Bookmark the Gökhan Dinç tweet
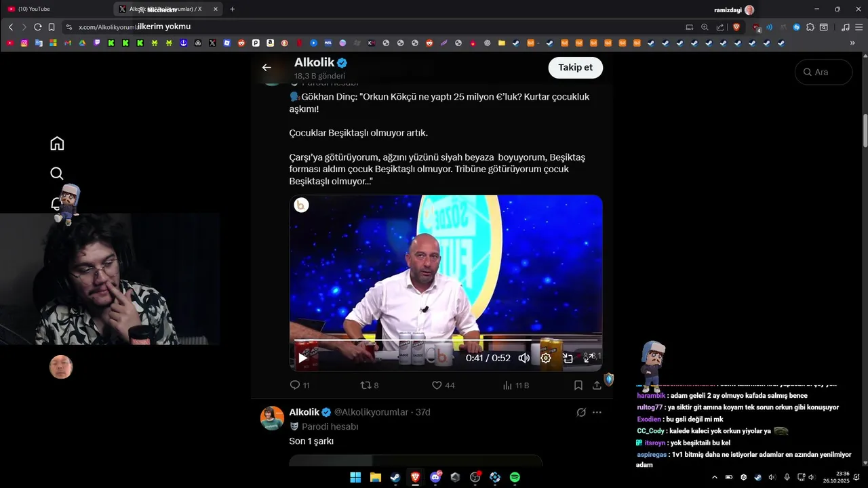Viewport: 868px width, 488px height. [x=578, y=385]
